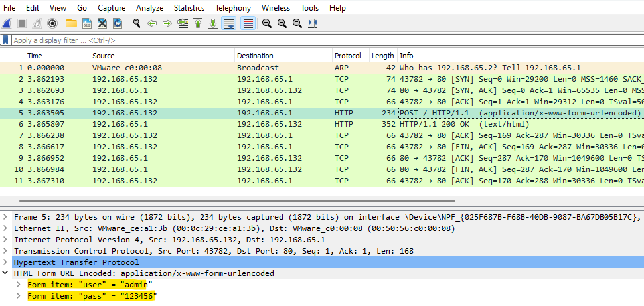Toggle auto-scroll during live capture

coord(229,23)
